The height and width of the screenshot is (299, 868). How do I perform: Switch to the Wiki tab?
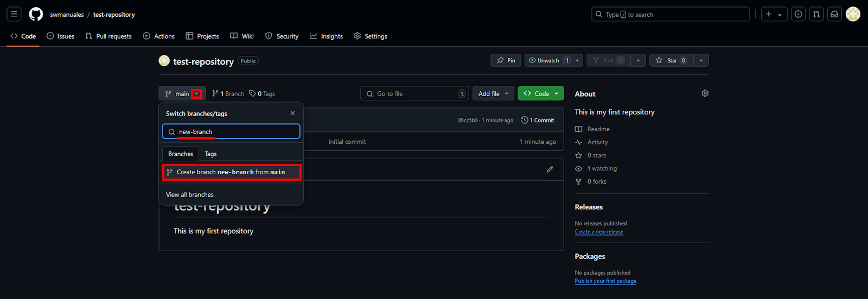click(x=242, y=36)
